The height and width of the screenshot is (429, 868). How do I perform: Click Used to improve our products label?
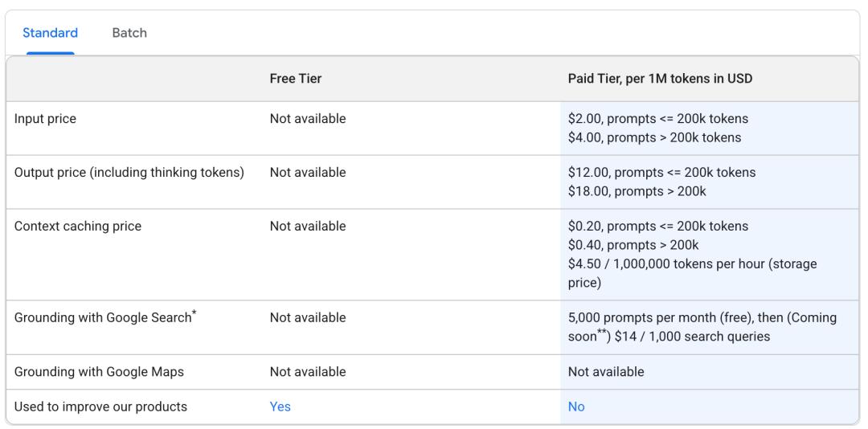[100, 407]
